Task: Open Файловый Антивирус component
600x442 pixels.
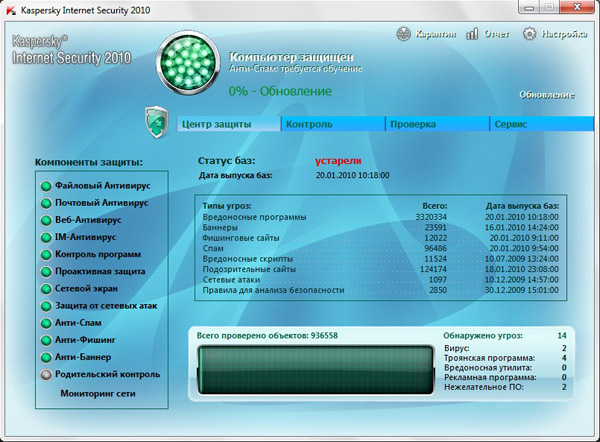Action: (x=103, y=186)
